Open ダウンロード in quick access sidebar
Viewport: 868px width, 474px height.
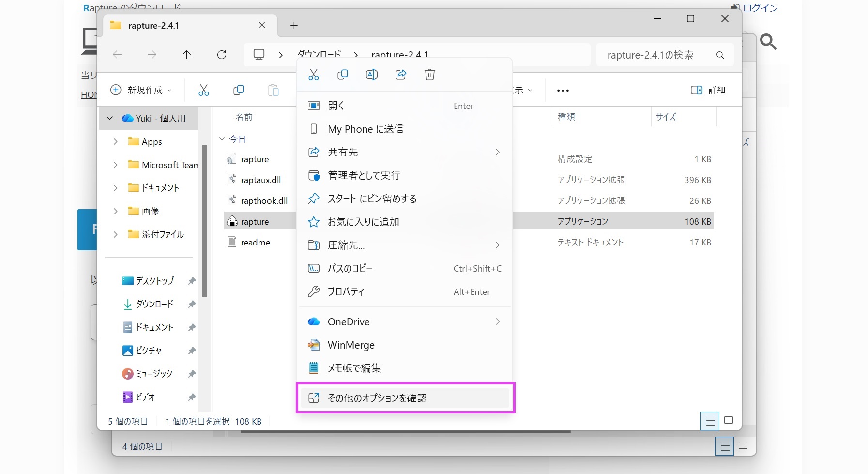coord(154,304)
